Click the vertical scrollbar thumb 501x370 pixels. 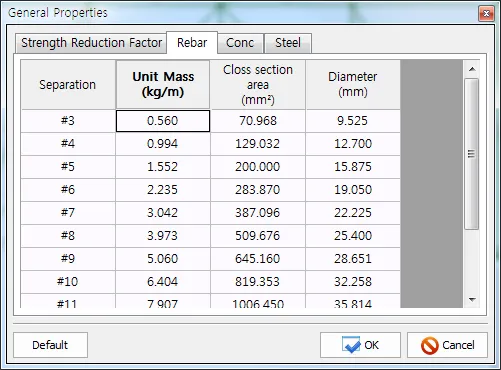[x=471, y=154]
